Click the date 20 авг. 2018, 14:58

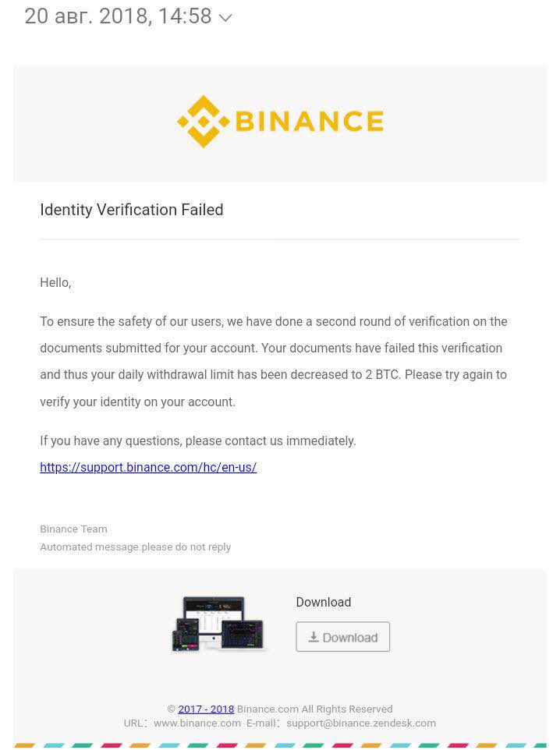[119, 16]
